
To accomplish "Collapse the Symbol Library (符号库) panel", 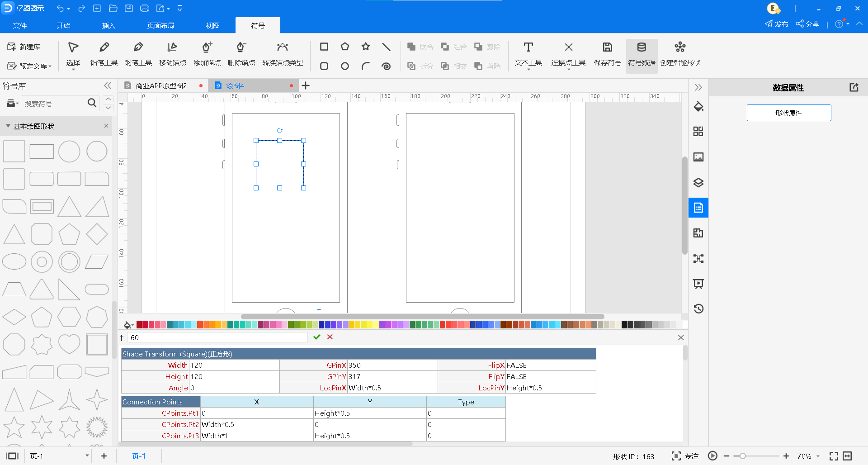I will coord(108,85).
